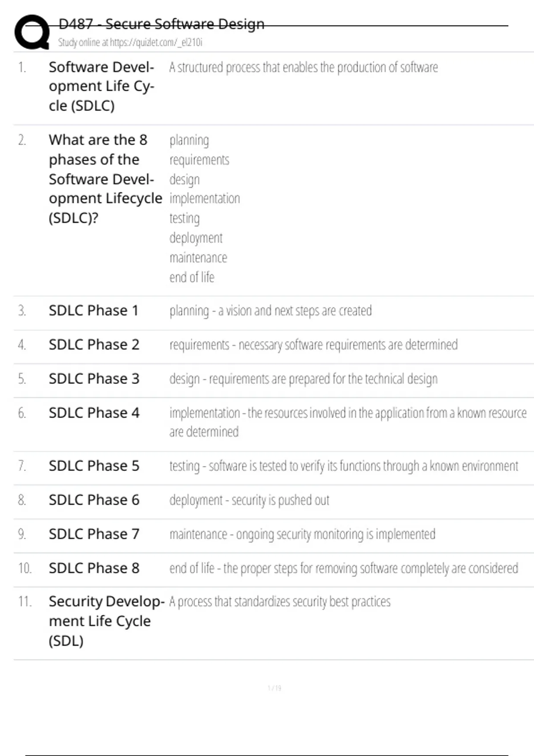
Task: Select the Software Development Life Cycle (SDLC) term
Action: (x=101, y=86)
